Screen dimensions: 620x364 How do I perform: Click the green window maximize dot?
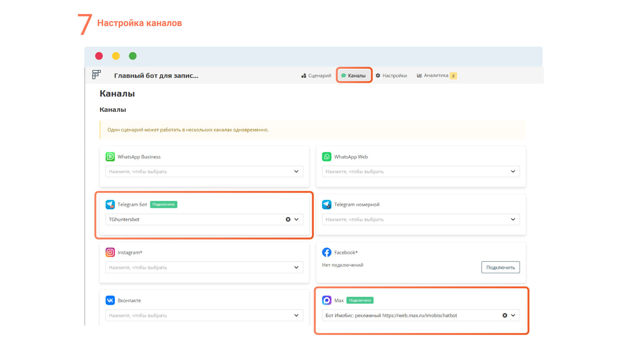pyautogui.click(x=133, y=56)
